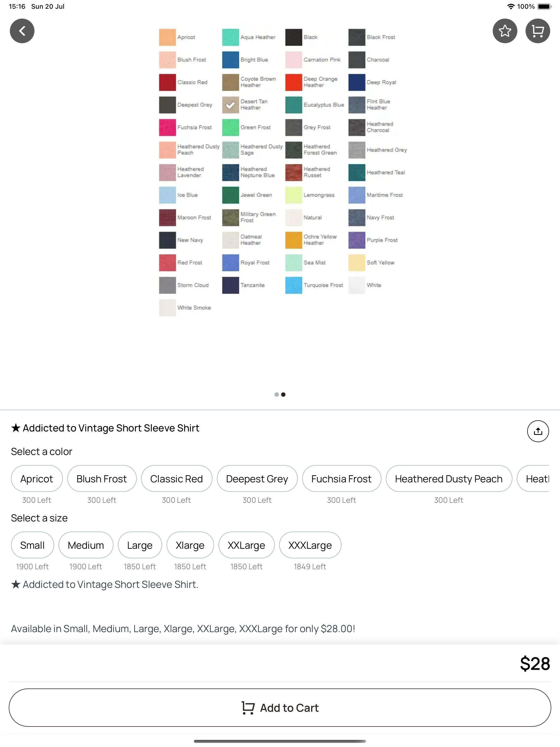This screenshot has width=560, height=747.
Task: Choose Deepest Grey color
Action: [257, 478]
